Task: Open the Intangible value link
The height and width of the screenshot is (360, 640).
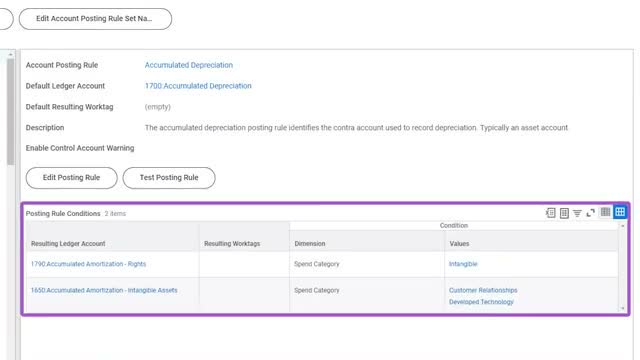Action: tap(463, 264)
